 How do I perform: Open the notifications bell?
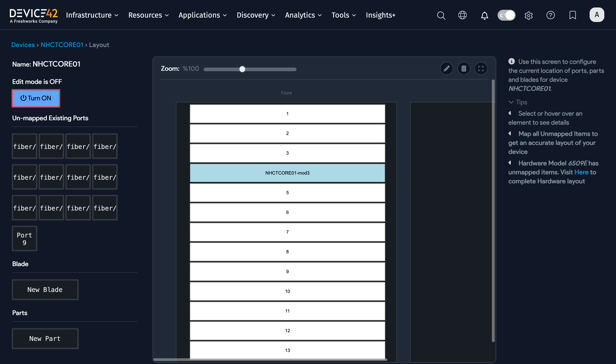click(x=484, y=15)
